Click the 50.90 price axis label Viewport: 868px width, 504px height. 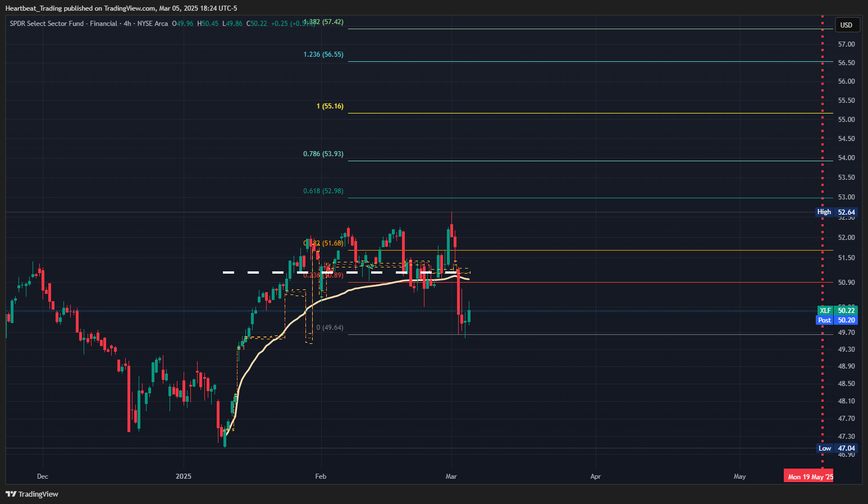click(x=847, y=283)
